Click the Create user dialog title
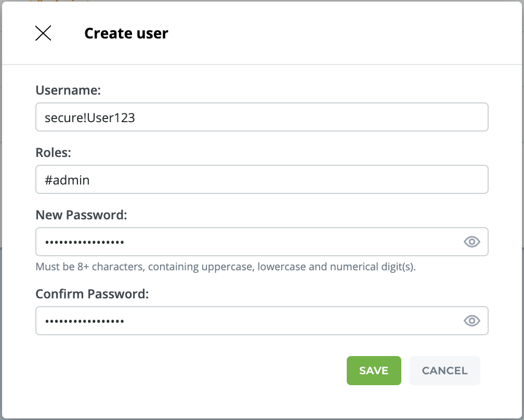This screenshot has width=524, height=420. [126, 33]
